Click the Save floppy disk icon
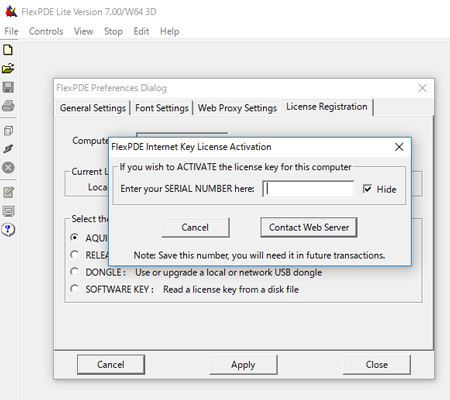The height and width of the screenshot is (400, 450). 8,87
